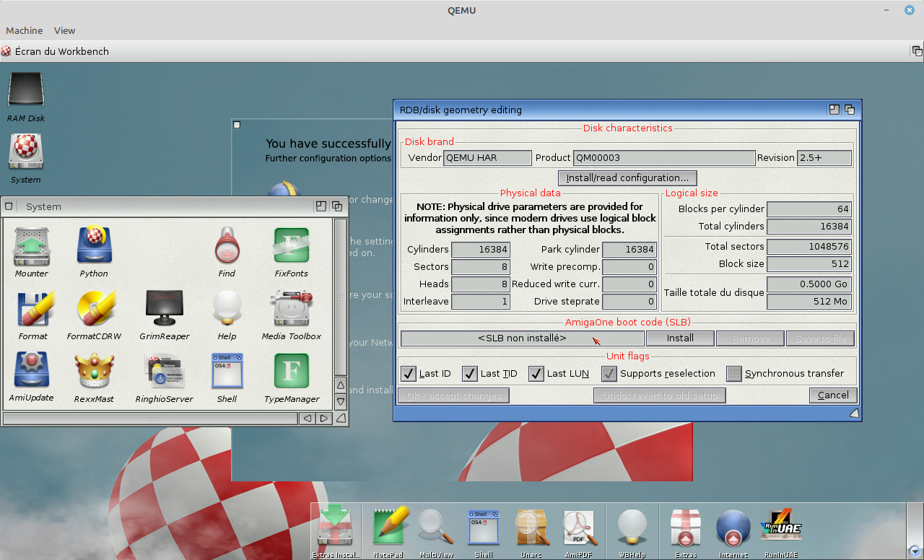Click the SLB non installé status field
The image size is (924, 560).
522,338
